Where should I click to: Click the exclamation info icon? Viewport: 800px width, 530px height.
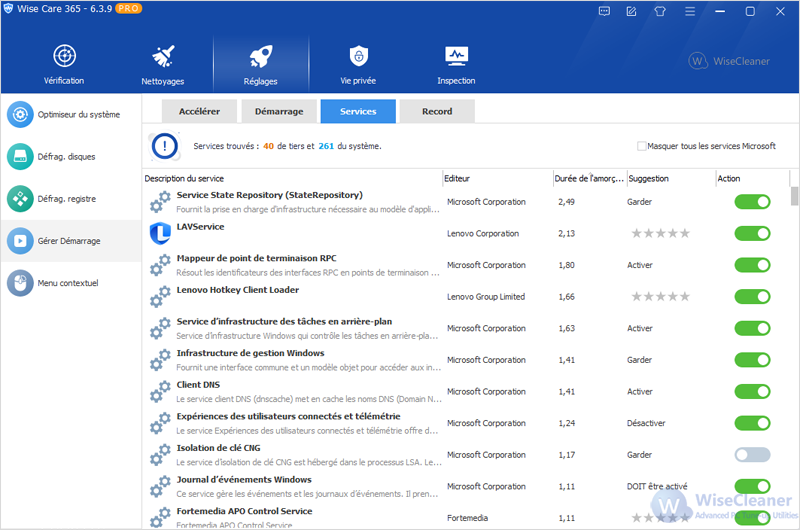pyautogui.click(x=164, y=146)
